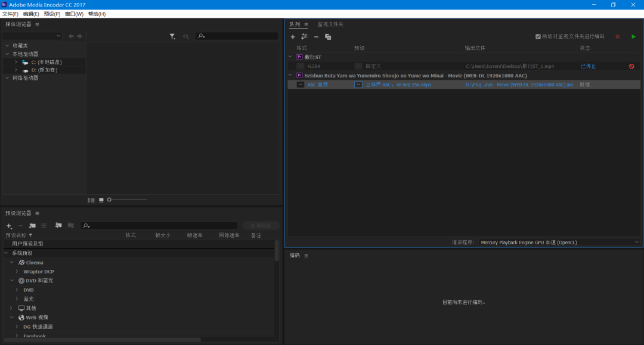Image resolution: width=644 pixels, height=345 pixels.
Task: Click the delete preset minus icon
Action: click(20, 226)
